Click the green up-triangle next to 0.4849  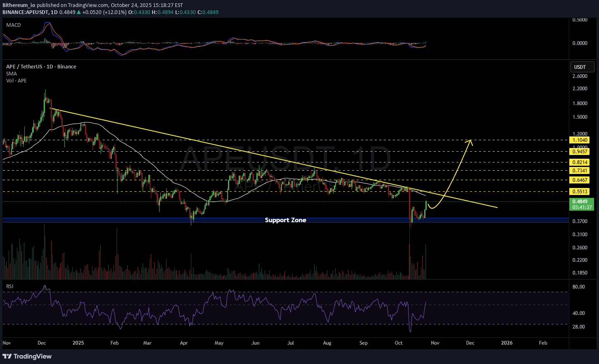(x=79, y=12)
